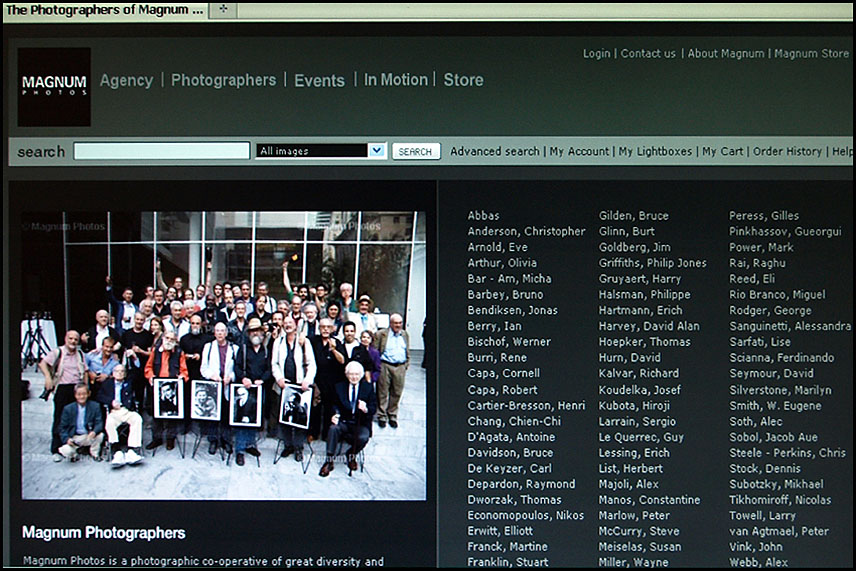Open Order History
This screenshot has height=571, width=856.
pyautogui.click(x=787, y=151)
